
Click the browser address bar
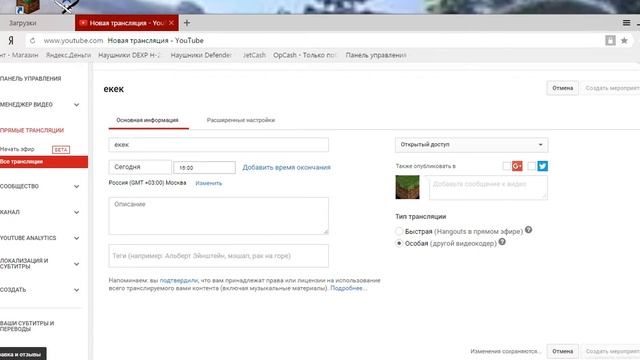(314, 40)
